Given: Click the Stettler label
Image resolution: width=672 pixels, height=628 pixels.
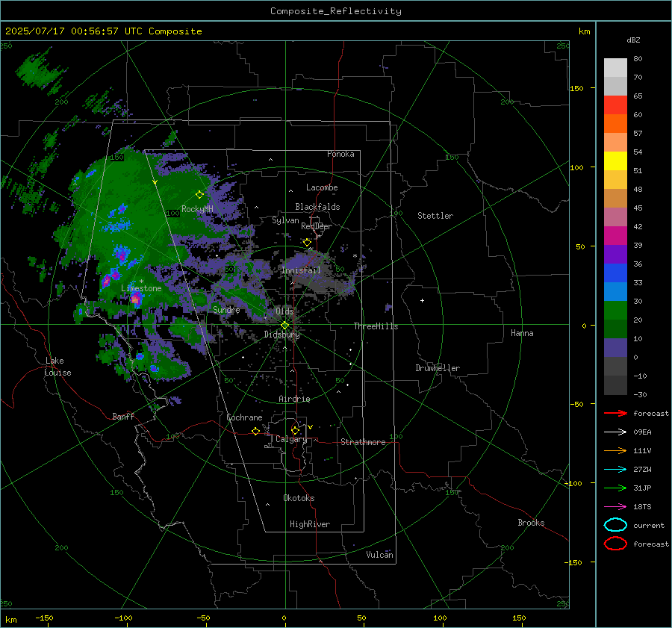Looking at the screenshot, I should click(435, 216).
